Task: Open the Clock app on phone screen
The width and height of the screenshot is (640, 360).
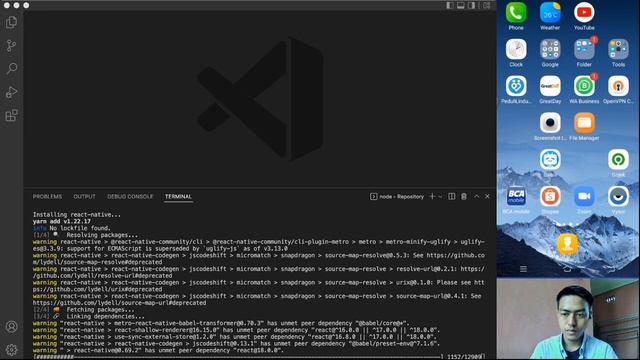Action: [516, 53]
